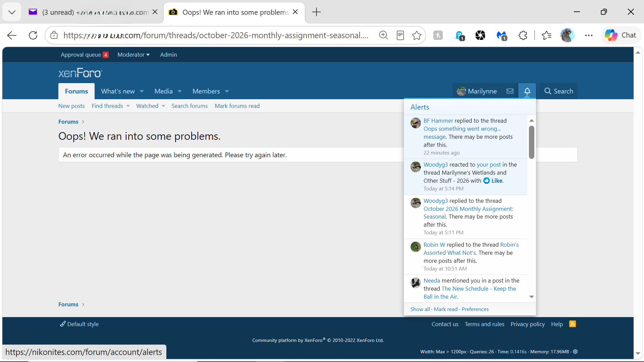
Task: Click the zoom magnifier in address bar
Action: click(383, 35)
